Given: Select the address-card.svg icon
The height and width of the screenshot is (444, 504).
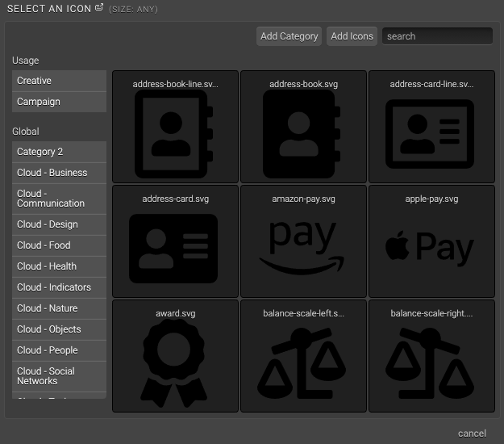Looking at the screenshot, I should pyautogui.click(x=175, y=241).
